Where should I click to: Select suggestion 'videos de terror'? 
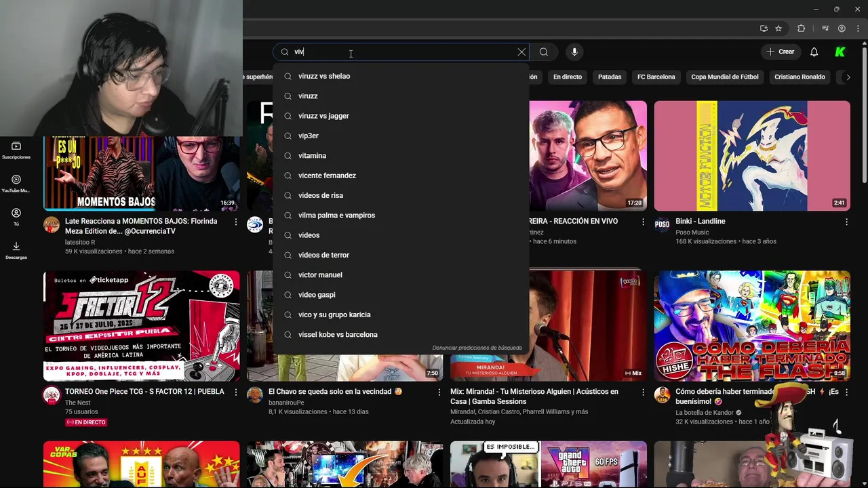pos(401,255)
